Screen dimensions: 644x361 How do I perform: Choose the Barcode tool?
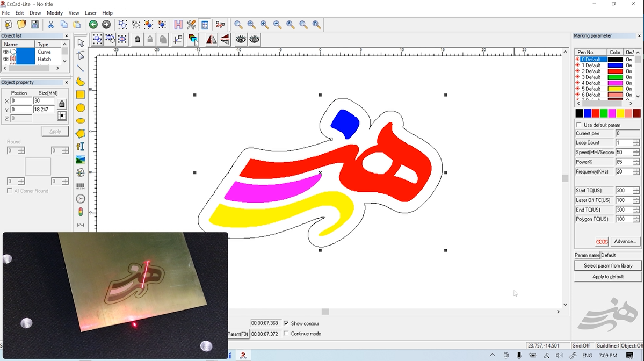tap(81, 186)
